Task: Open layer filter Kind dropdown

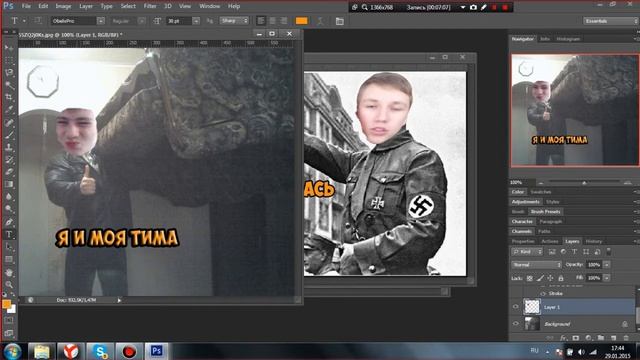Action: 527,252
